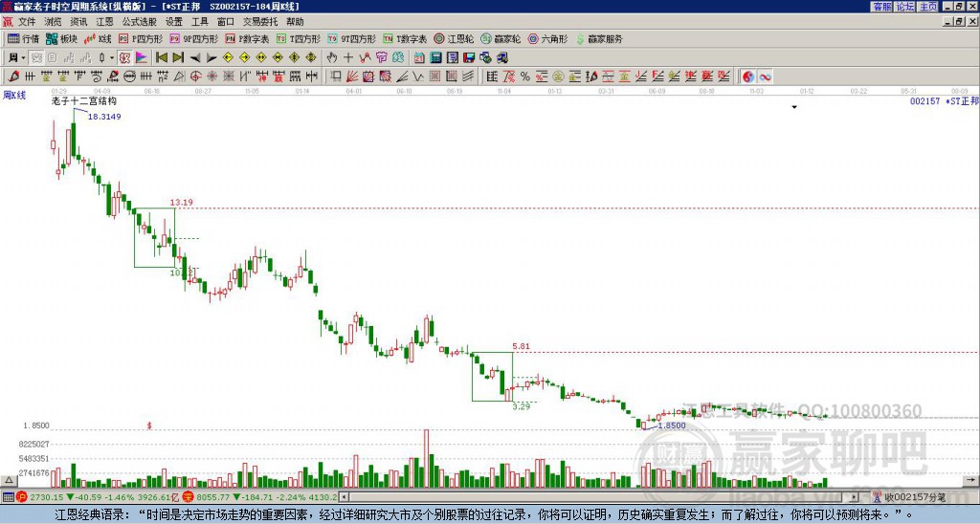Click the 沪 index badge in status bar
Image resolution: width=980 pixels, height=524 pixels.
pyautogui.click(x=22, y=497)
